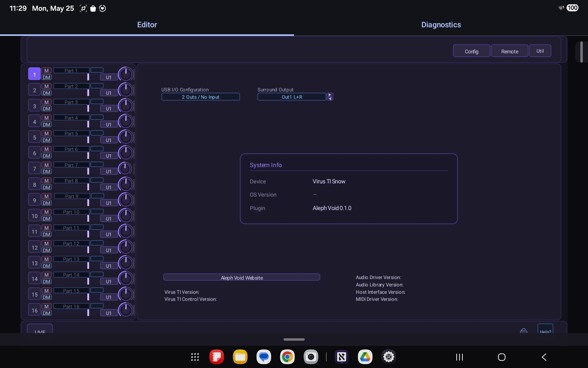Select part slot 2
This screenshot has width=588, height=368.
(34, 90)
